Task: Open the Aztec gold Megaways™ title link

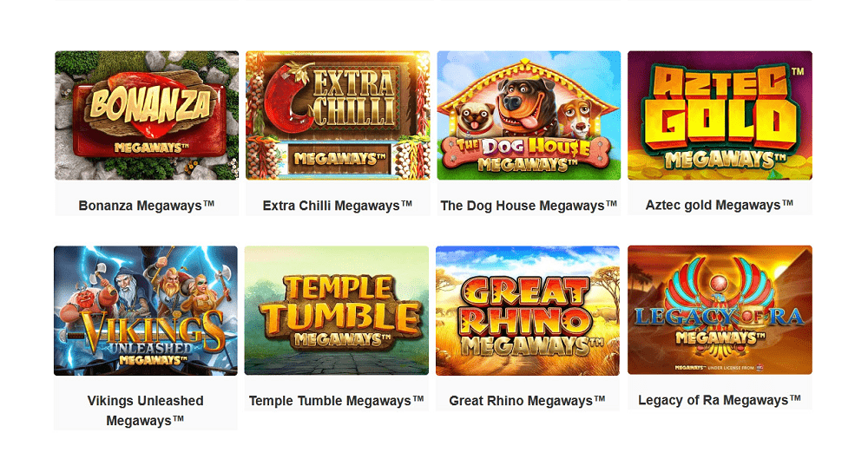Action: coord(720,206)
